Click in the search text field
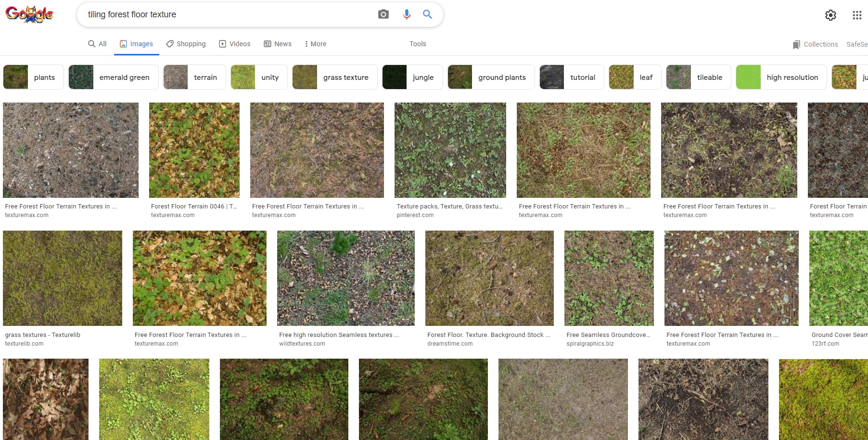This screenshot has height=440, width=868. (226, 14)
